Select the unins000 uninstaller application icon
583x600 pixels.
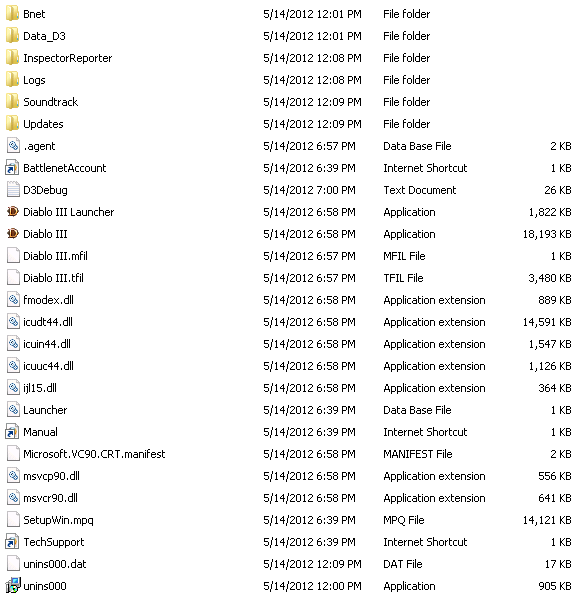(13, 585)
